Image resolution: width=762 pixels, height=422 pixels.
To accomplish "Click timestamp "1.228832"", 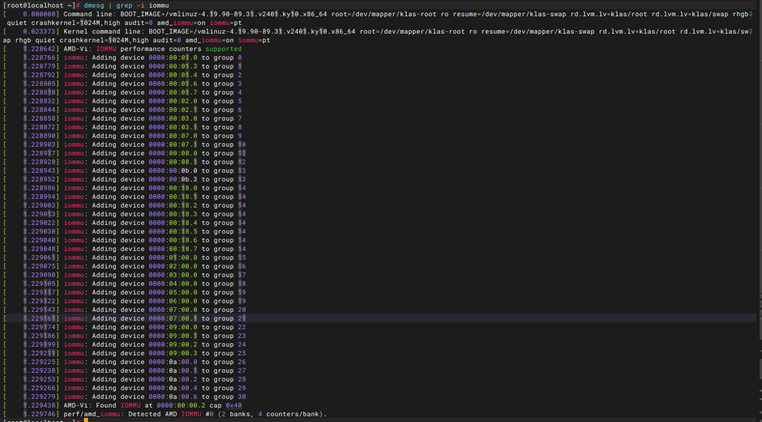I will [x=40, y=101].
